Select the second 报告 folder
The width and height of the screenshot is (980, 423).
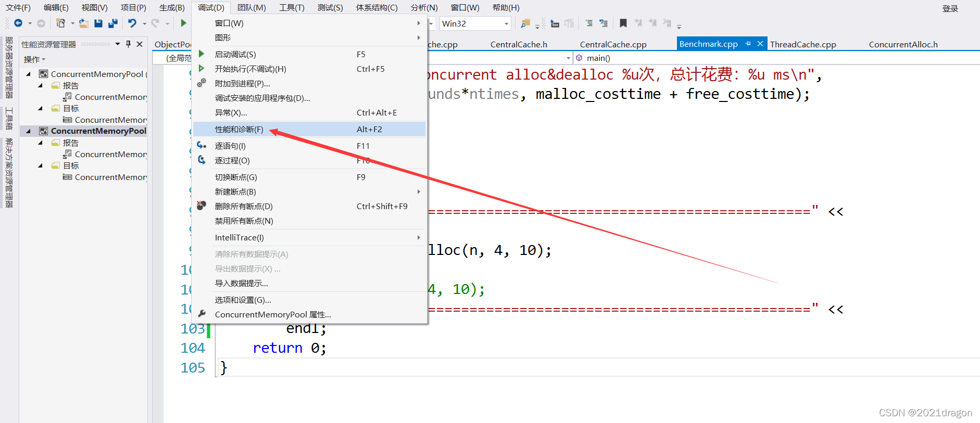[x=71, y=143]
